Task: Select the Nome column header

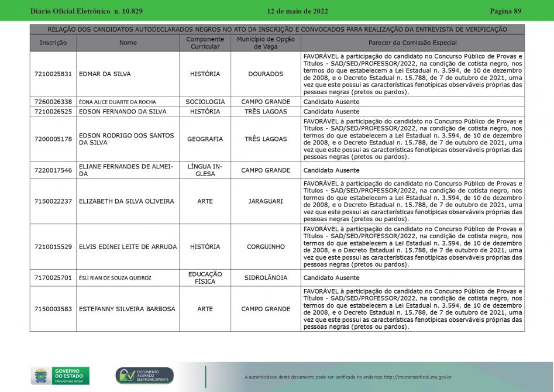Action: click(128, 43)
